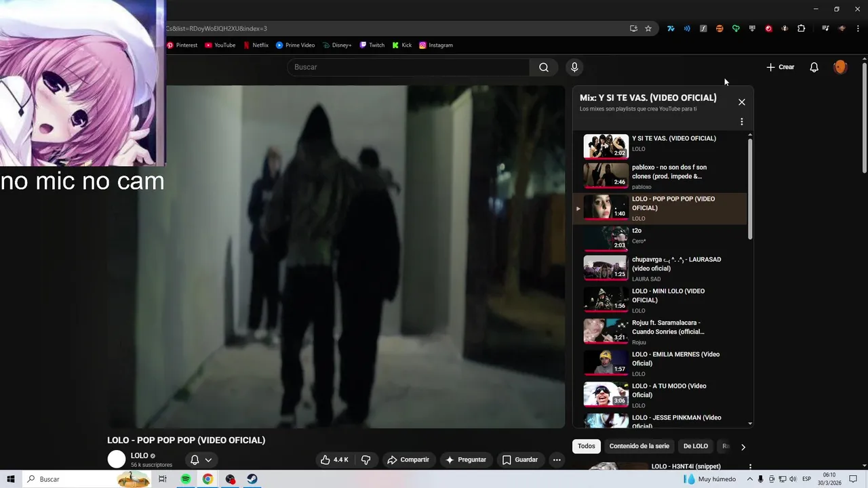The height and width of the screenshot is (488, 868).
Task: Select the De LOLO filter chip
Action: (x=696, y=446)
